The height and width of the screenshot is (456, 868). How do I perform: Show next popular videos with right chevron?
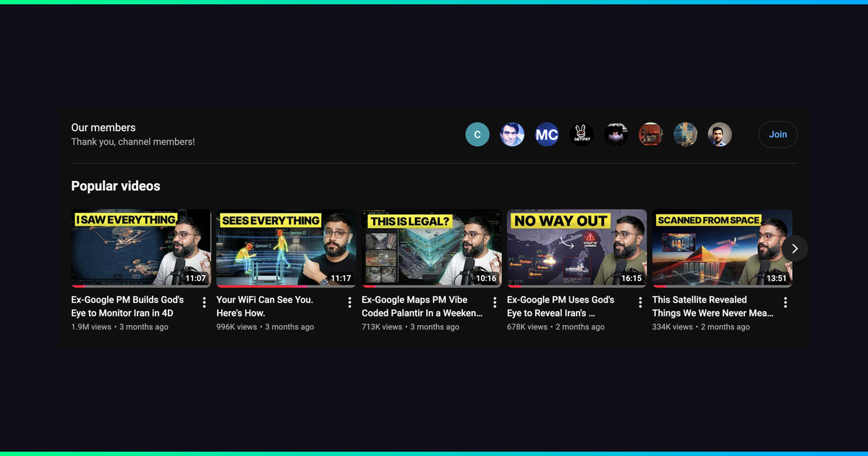tap(795, 248)
